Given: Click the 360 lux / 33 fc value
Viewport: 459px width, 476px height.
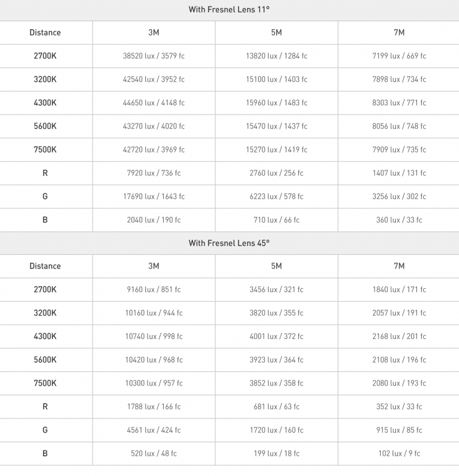Looking at the screenshot, I should [x=399, y=220].
